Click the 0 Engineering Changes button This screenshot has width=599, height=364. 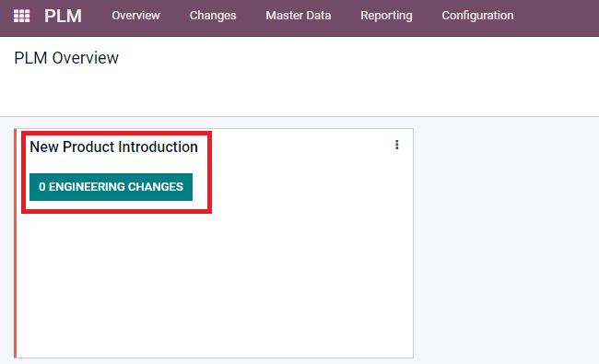tap(111, 187)
